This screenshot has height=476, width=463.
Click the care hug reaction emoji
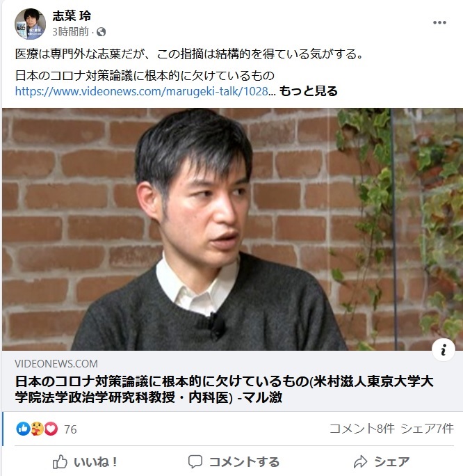37,429
